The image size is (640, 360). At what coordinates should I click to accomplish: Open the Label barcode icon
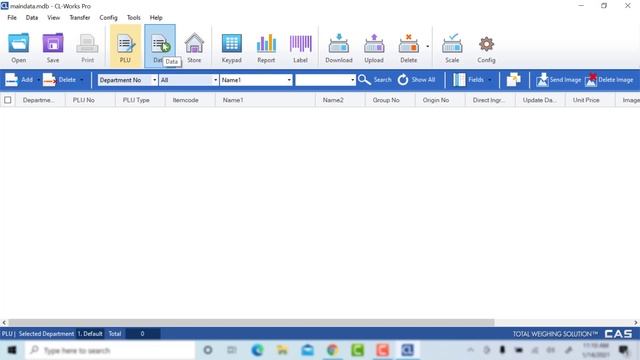[300, 47]
